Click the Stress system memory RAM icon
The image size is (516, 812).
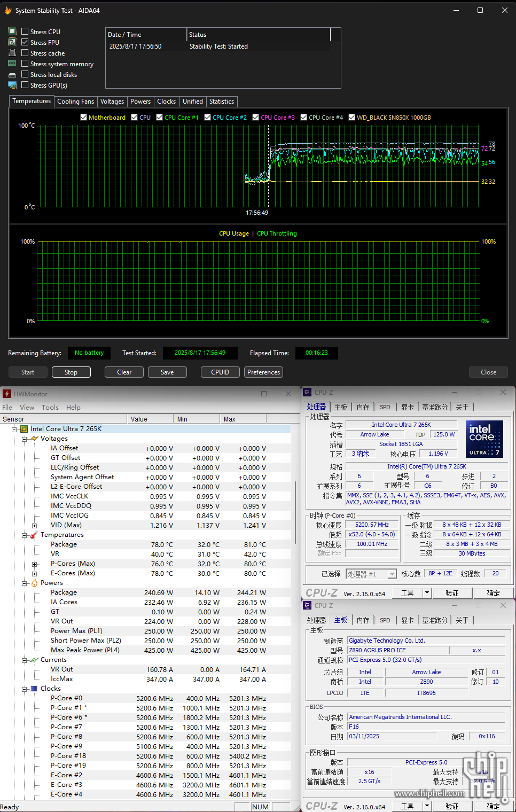(12, 64)
